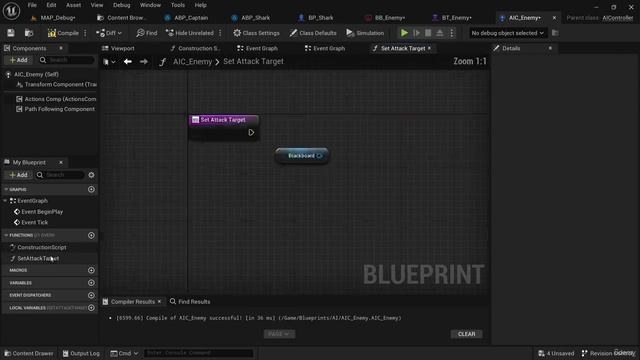640x360 pixels.
Task: Select Event Tick
Action: coord(31,222)
